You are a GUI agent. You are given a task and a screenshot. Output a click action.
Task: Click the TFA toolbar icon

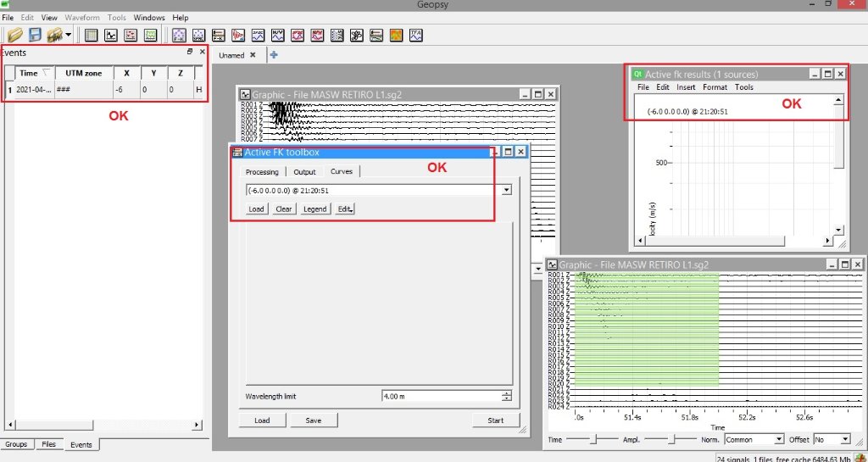416,35
